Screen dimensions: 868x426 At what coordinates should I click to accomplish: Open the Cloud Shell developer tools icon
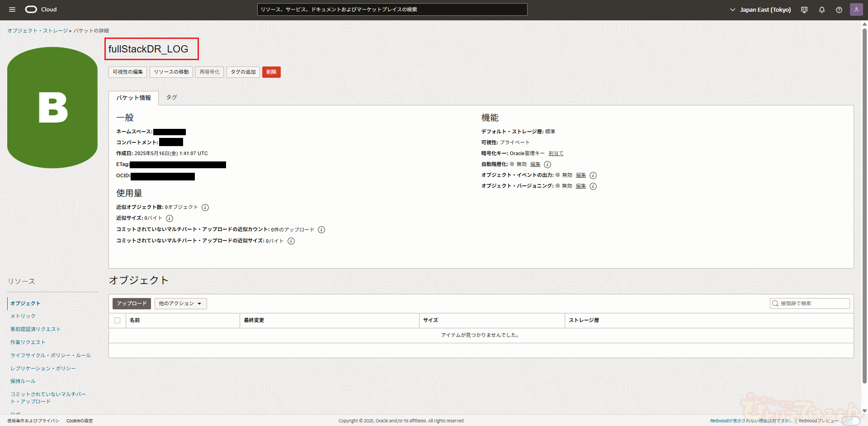804,10
